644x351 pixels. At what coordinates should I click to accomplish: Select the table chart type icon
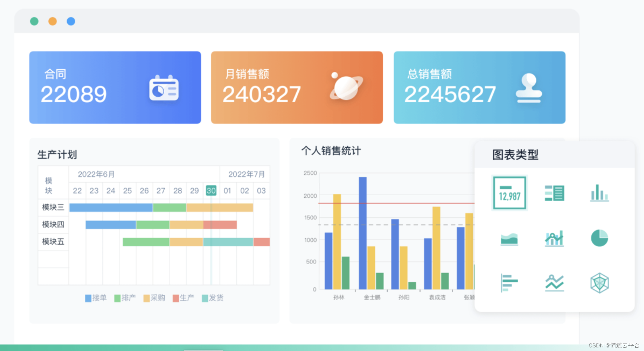(x=554, y=193)
